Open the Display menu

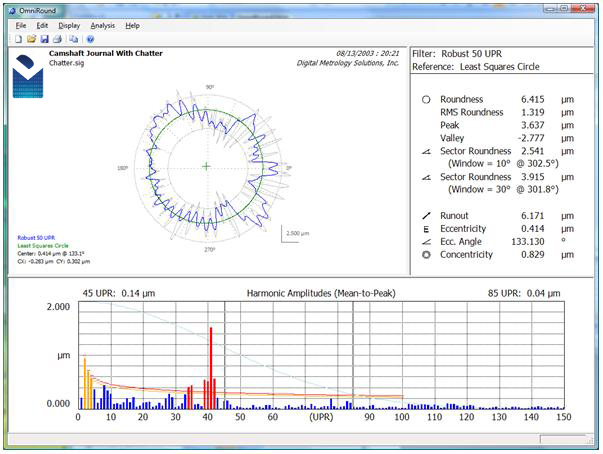coord(69,26)
